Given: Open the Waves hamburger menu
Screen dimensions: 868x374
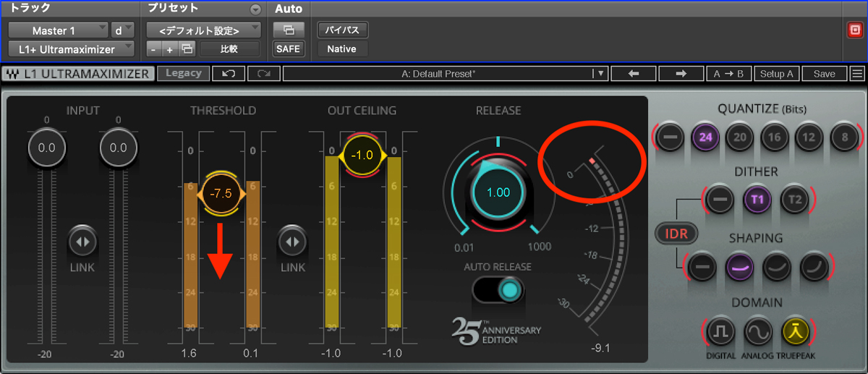Looking at the screenshot, I should point(857,74).
